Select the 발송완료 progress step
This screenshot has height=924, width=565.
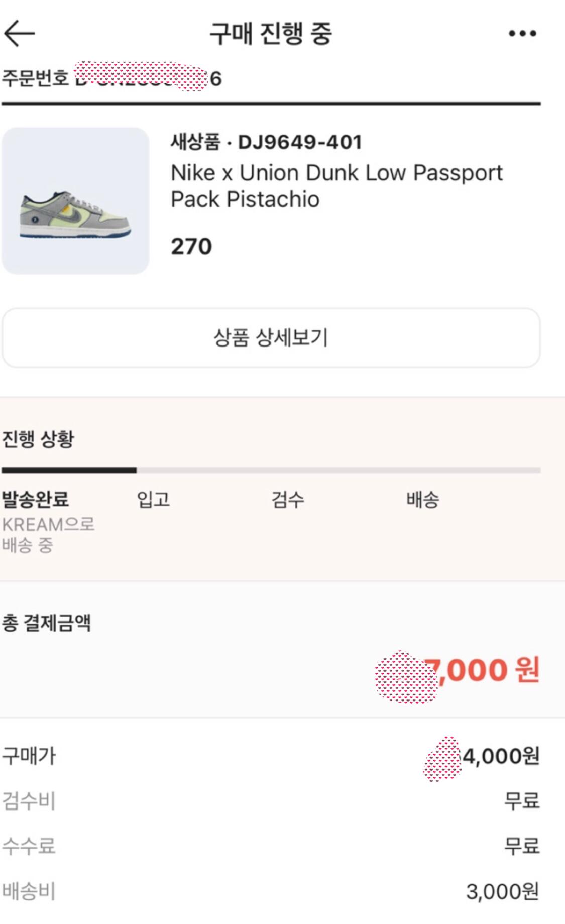tap(36, 499)
